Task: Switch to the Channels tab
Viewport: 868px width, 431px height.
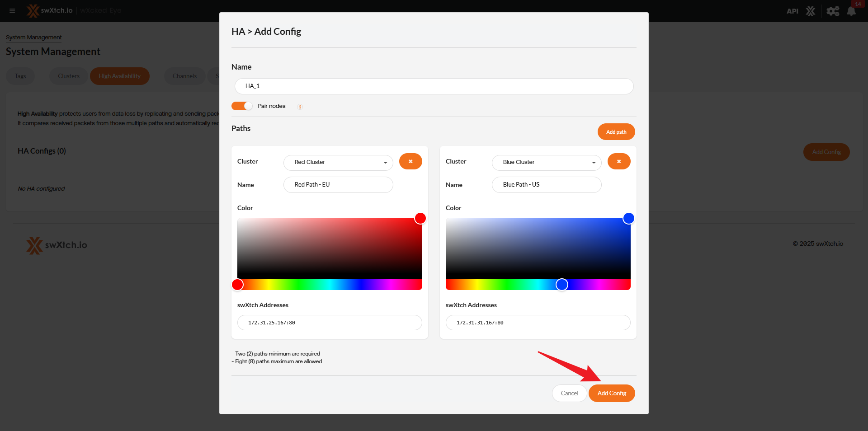Action: point(184,76)
